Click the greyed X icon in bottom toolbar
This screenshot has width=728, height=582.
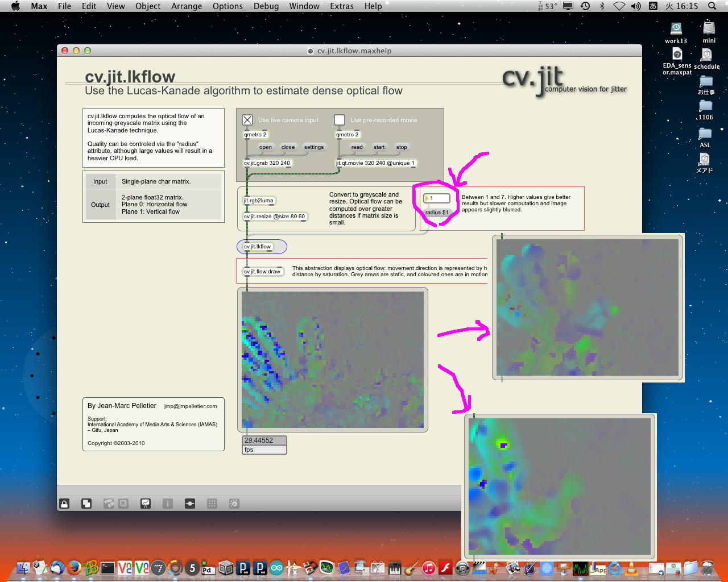(x=123, y=504)
